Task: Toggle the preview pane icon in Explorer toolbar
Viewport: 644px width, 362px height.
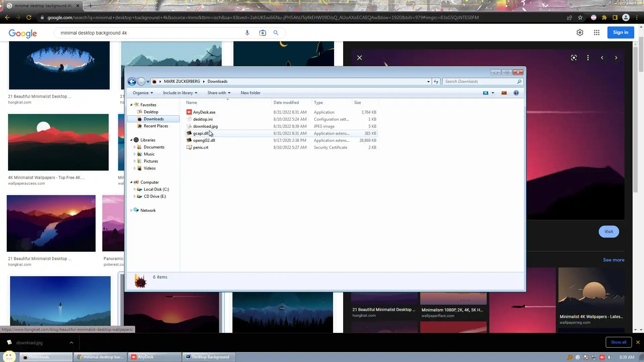Action: (x=504, y=93)
